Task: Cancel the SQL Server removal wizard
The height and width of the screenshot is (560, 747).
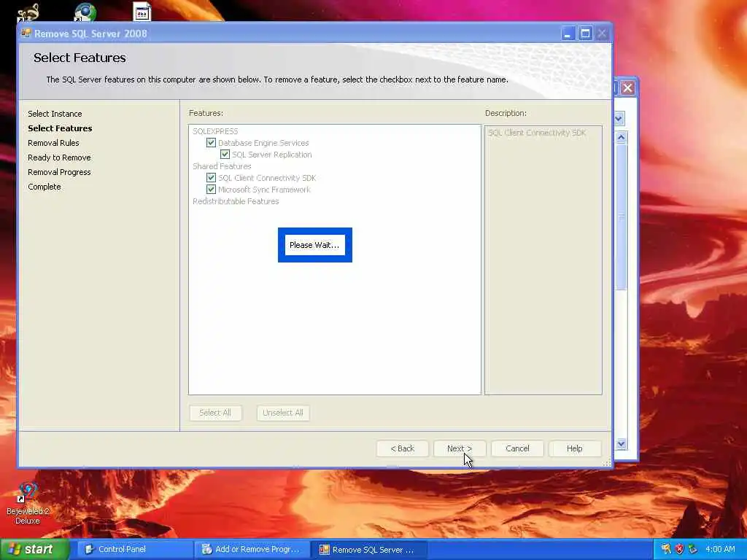Action: (x=517, y=448)
